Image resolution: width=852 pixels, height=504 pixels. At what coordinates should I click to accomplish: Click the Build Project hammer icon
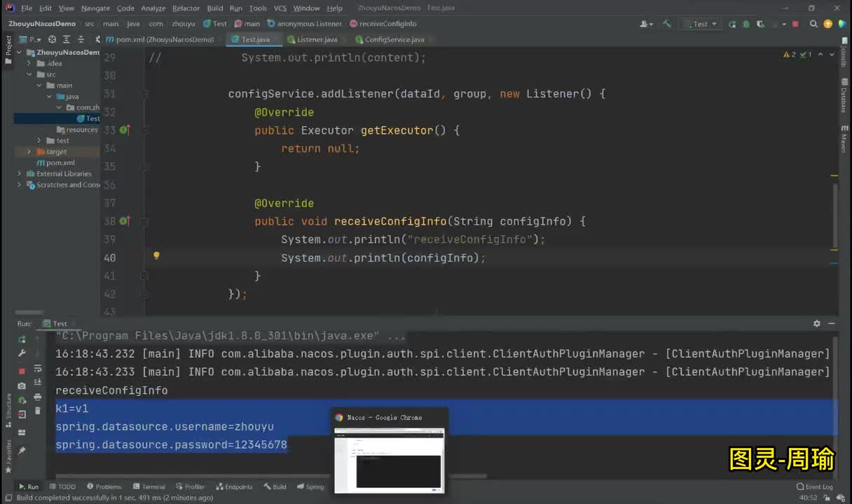pos(667,24)
